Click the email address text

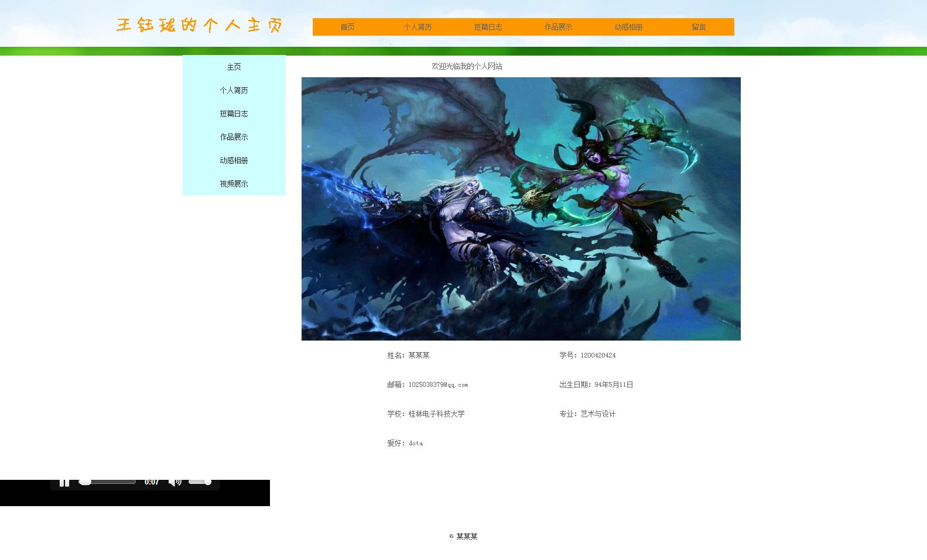tap(438, 385)
